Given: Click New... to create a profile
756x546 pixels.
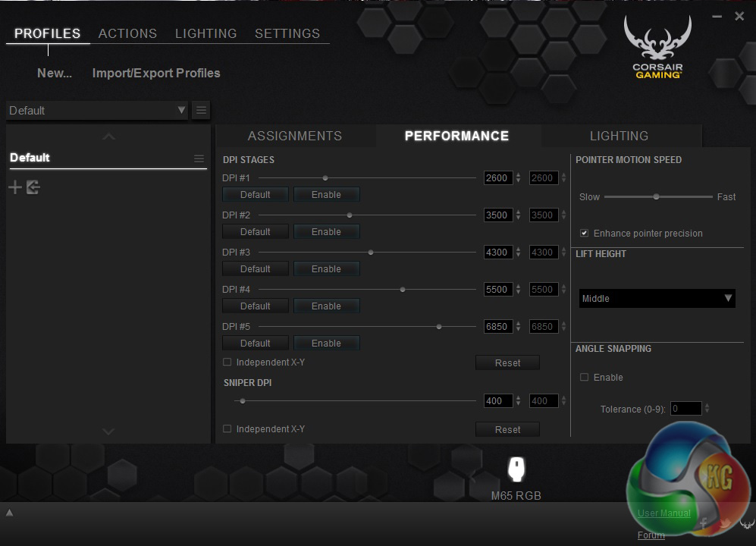Looking at the screenshot, I should (x=55, y=73).
